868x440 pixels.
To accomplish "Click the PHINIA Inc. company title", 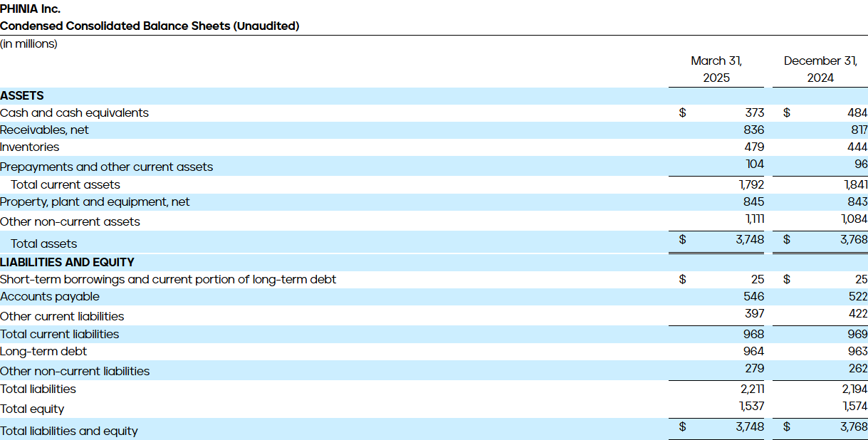I will click(x=31, y=9).
